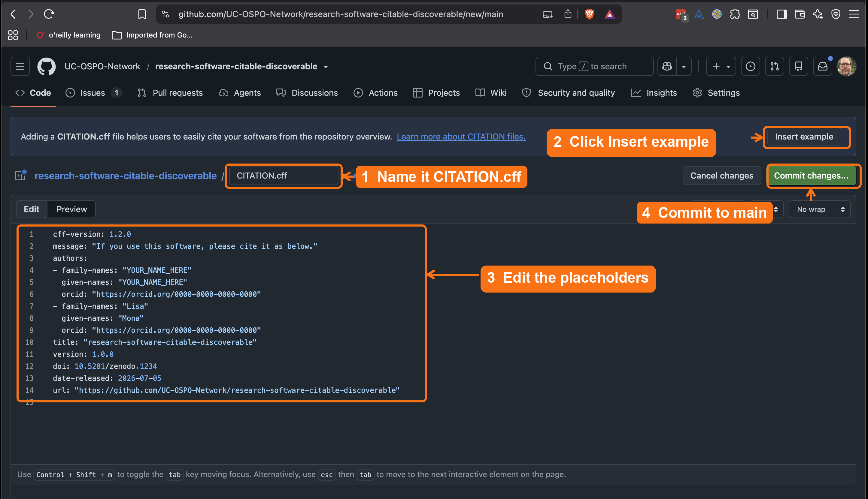Viewport: 868px width, 499px height.
Task: Open the globe extension icon in toolbar
Action: coord(717,14)
